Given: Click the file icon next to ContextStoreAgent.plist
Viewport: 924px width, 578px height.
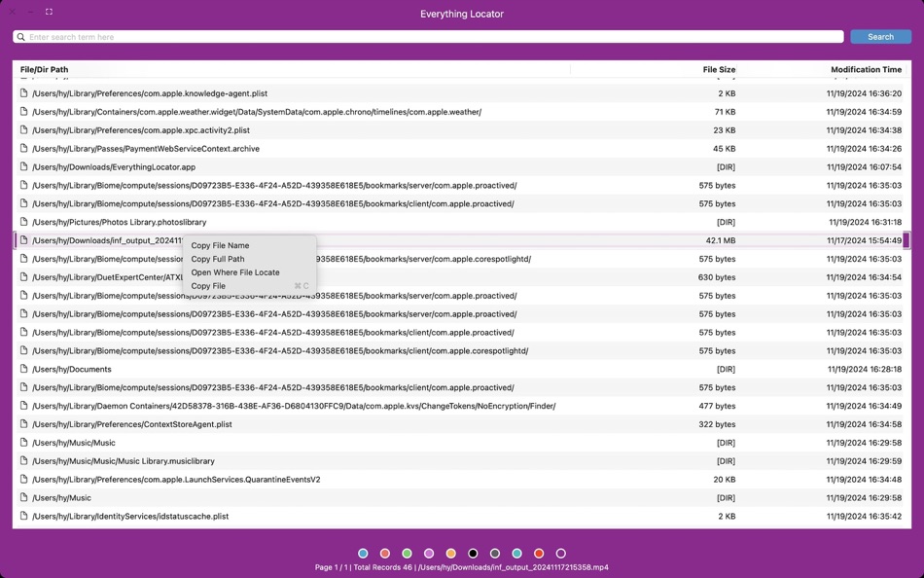Looking at the screenshot, I should click(23, 424).
